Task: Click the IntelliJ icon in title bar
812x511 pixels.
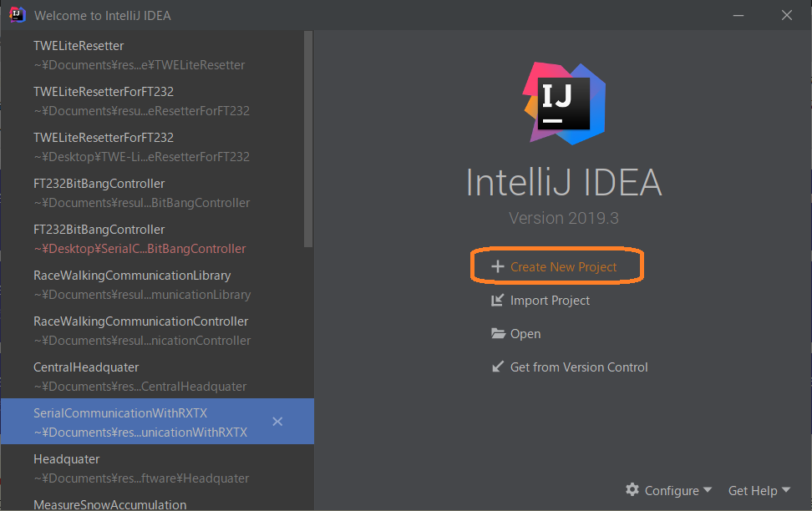Action: (x=17, y=15)
